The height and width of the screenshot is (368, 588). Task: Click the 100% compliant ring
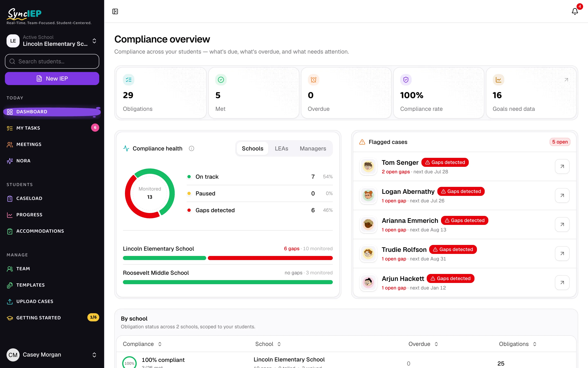(x=129, y=362)
